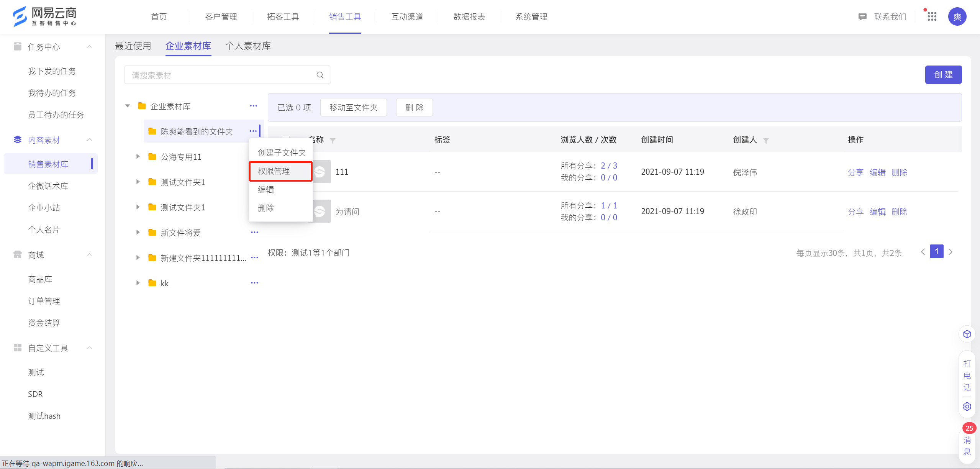
Task: Open the 消息 messages widget
Action: (x=967, y=446)
